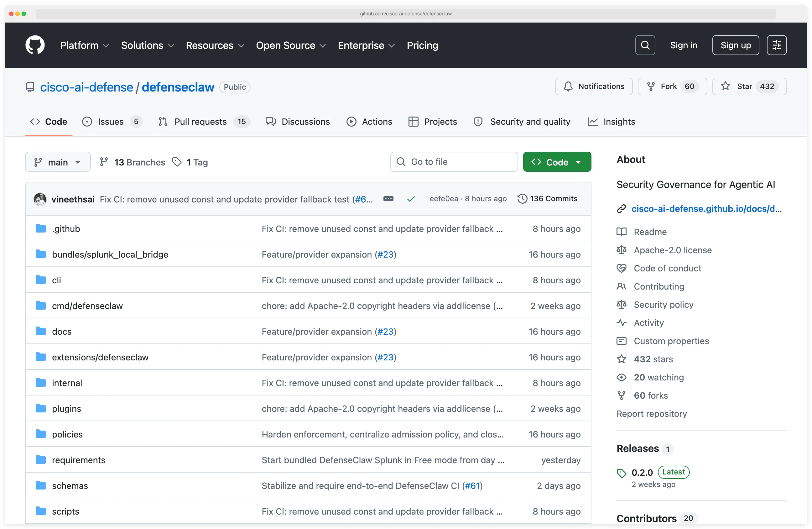
Task: Open the Pricing menu item
Action: tap(422, 45)
